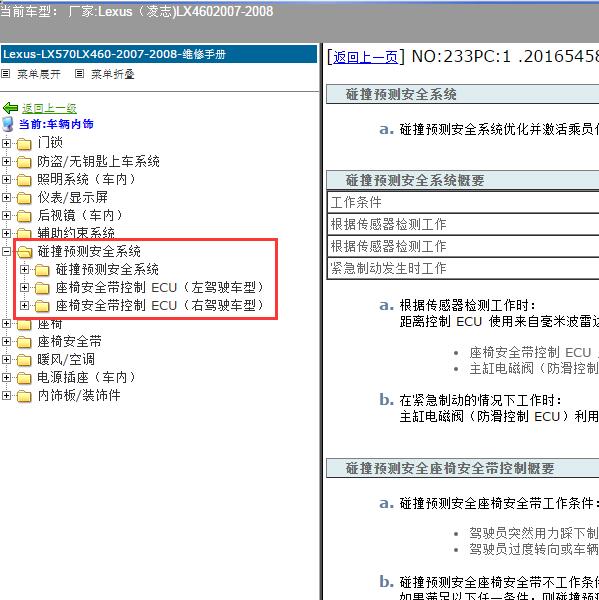Click the 返回上一页 link

click(365, 57)
